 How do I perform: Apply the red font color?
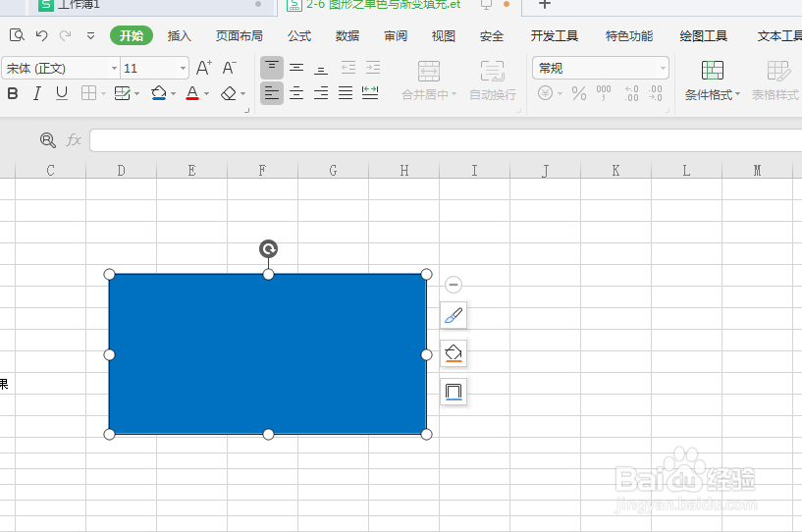point(192,93)
